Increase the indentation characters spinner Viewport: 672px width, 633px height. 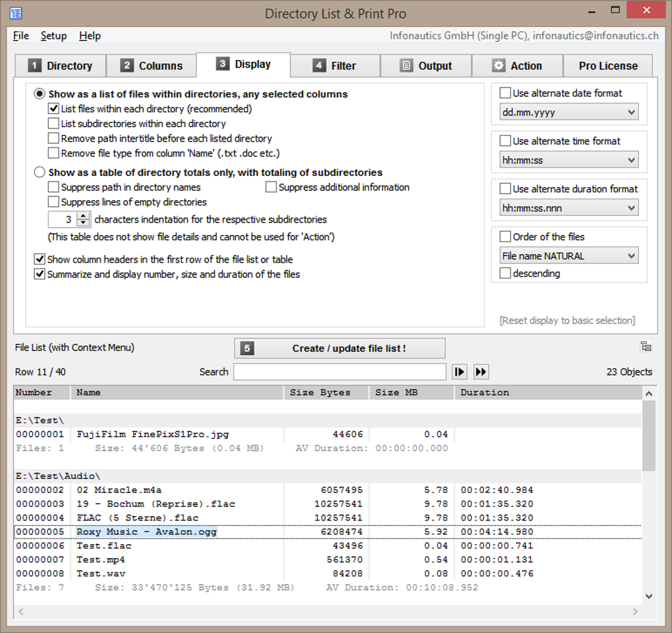coord(83,215)
